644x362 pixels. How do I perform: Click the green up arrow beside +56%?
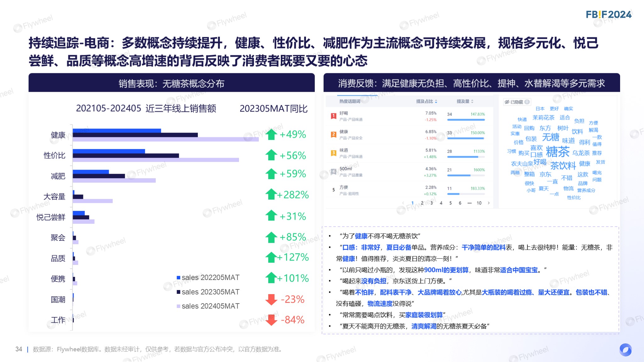pos(271,155)
